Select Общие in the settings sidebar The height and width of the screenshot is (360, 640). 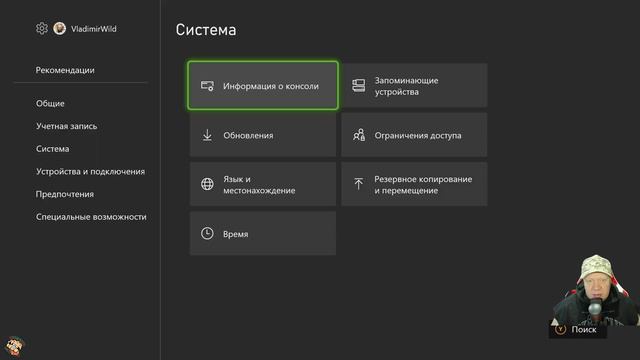click(50, 104)
